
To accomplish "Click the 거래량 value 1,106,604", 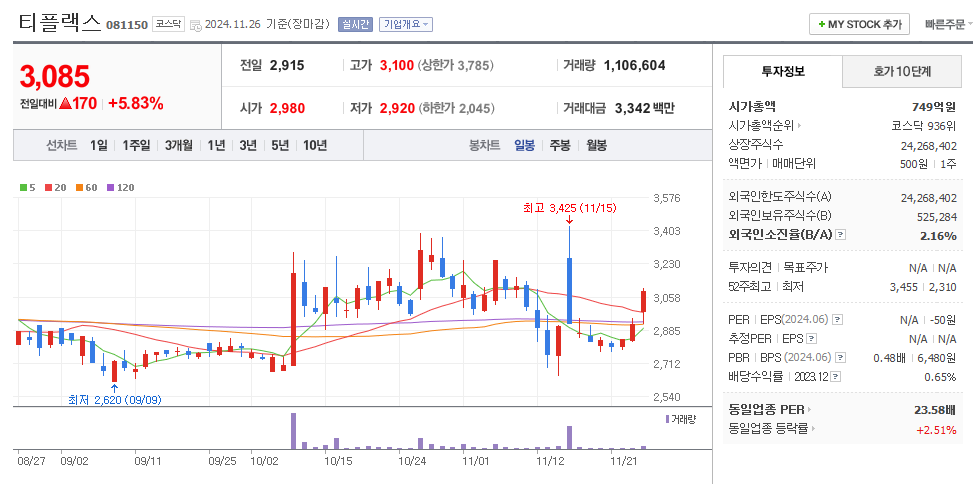I will 634,65.
